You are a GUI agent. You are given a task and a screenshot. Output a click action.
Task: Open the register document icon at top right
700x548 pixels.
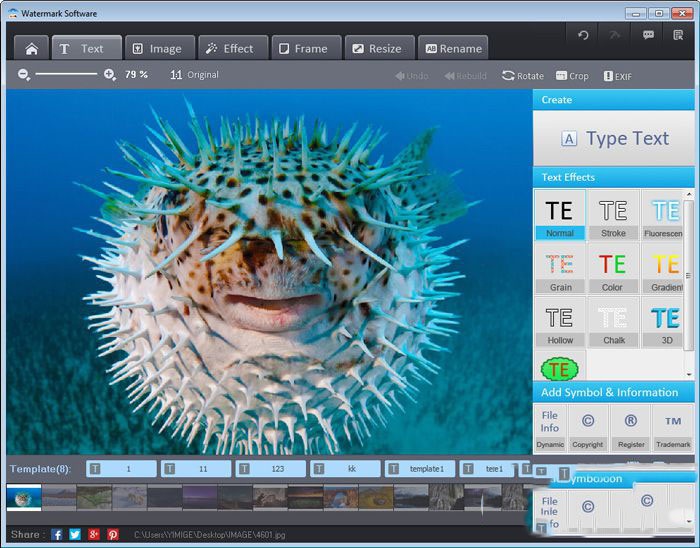click(x=678, y=35)
